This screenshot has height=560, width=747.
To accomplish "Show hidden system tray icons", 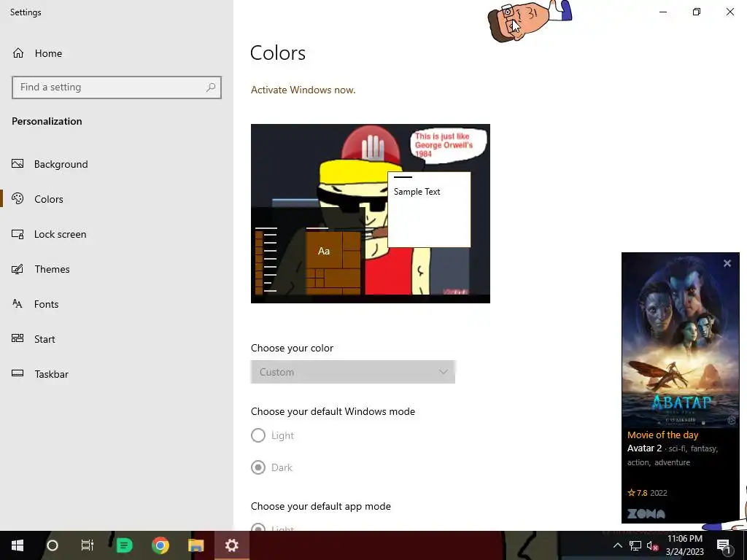I will tap(617, 545).
